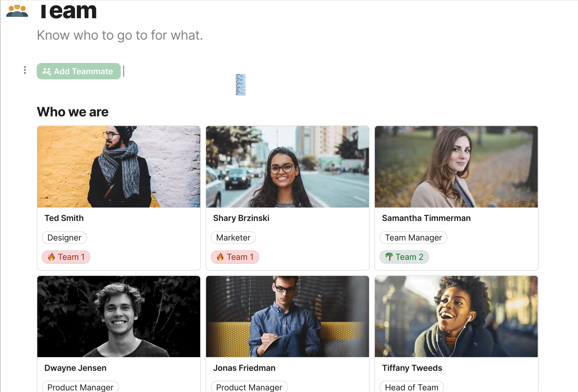
Task: Select Head of Team tag on Tiffany
Action: [x=412, y=387]
